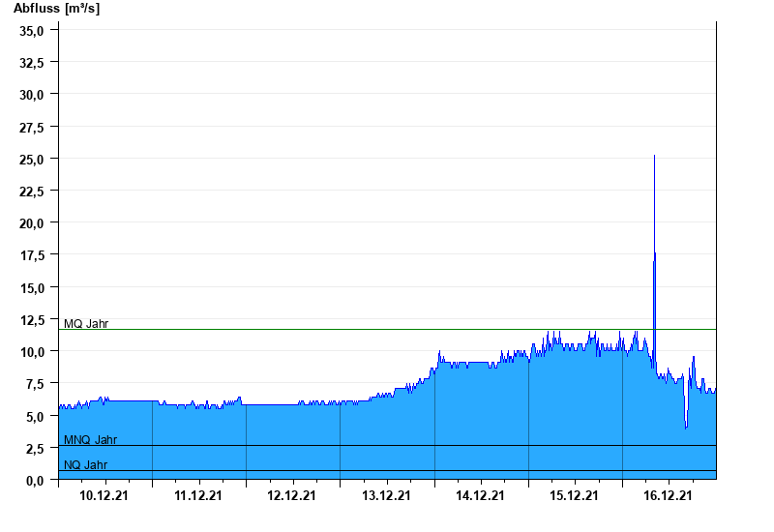Click the 15,0 y-axis label

[x=32, y=287]
